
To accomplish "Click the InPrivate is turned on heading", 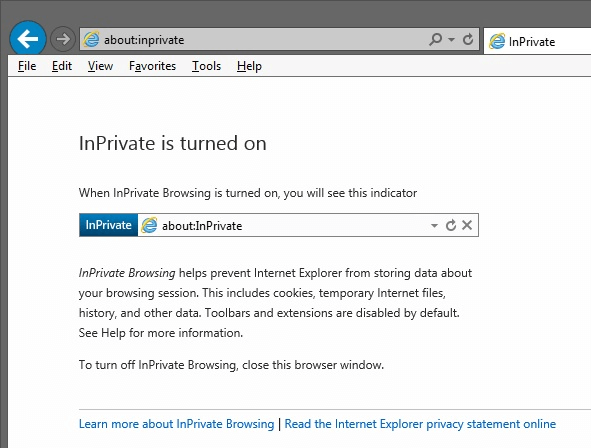I will click(x=173, y=143).
